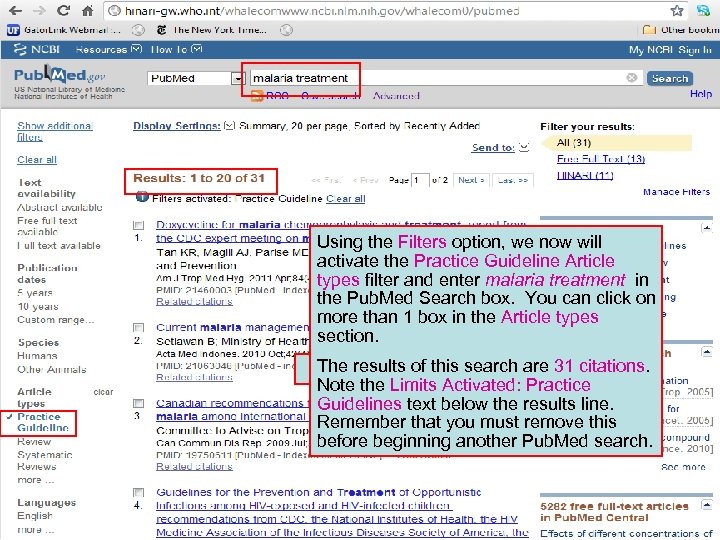Open the Current malaria management article title
This screenshot has width=720, height=540.
(x=232, y=327)
